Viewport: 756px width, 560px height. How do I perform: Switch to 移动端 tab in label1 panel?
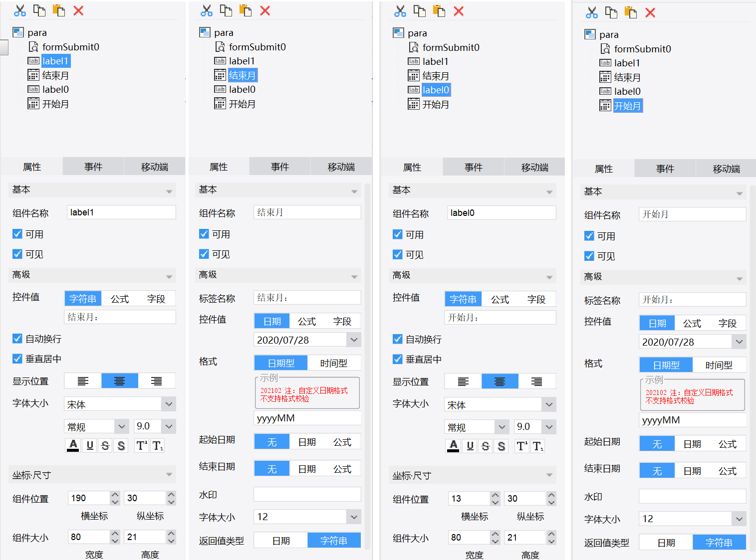pos(155,167)
